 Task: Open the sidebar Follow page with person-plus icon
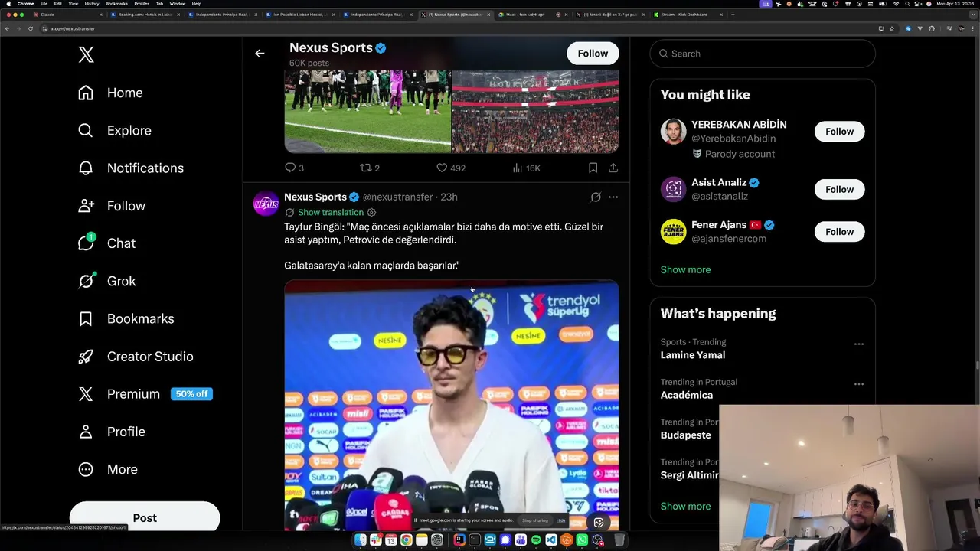pyautogui.click(x=112, y=205)
